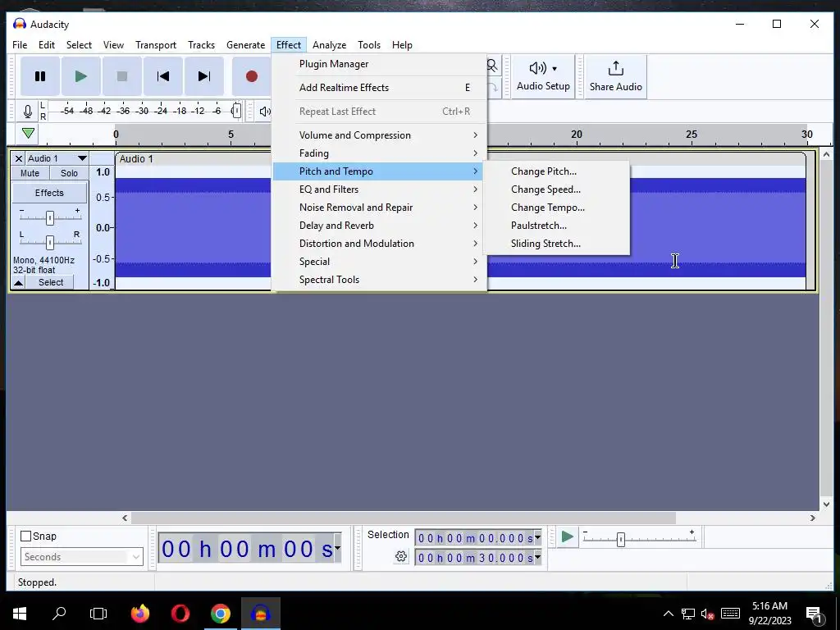840x630 pixels.
Task: Choose Change Speed... effect
Action: (x=557, y=189)
